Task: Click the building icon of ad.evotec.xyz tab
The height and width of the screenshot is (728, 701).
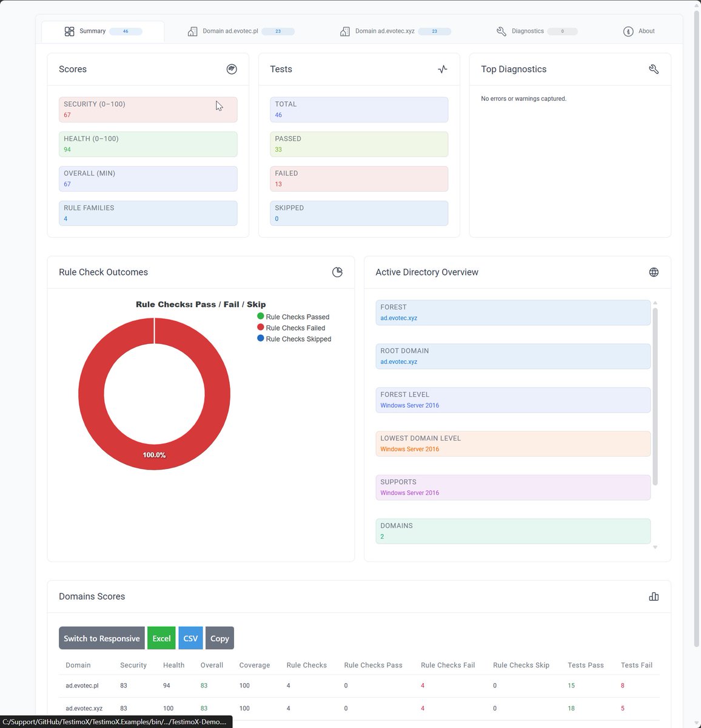Action: [344, 32]
